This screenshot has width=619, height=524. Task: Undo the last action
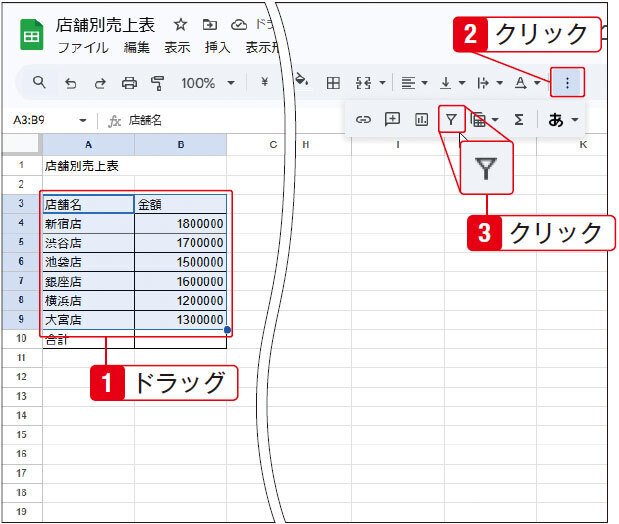pyautogui.click(x=70, y=83)
